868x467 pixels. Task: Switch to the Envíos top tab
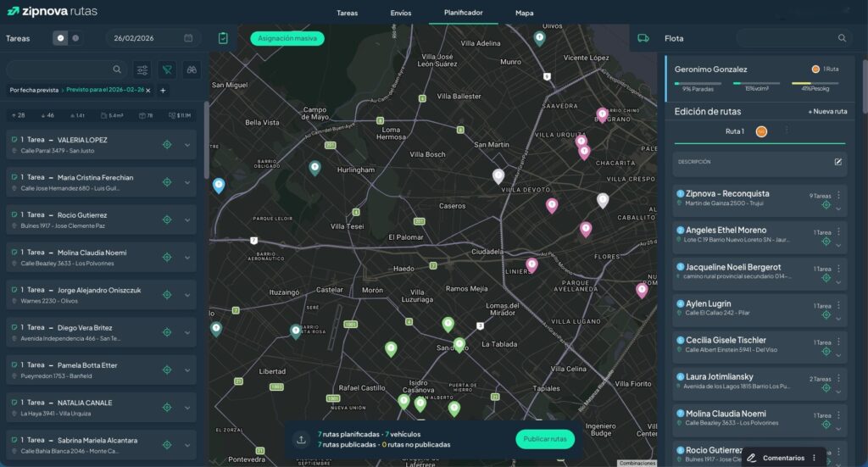(401, 13)
